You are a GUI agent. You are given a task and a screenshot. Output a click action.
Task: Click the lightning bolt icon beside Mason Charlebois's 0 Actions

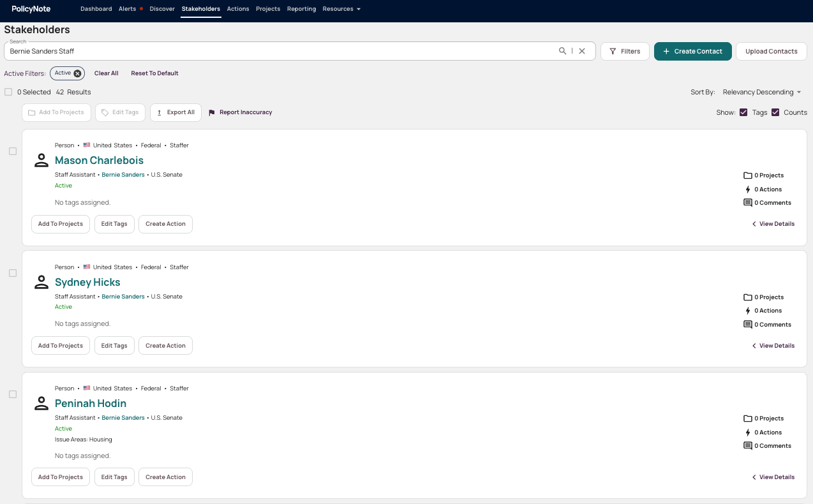coord(748,189)
